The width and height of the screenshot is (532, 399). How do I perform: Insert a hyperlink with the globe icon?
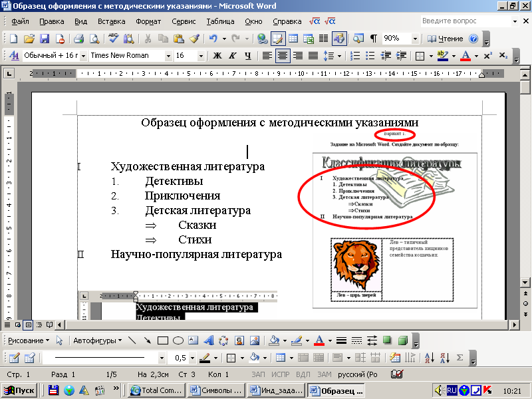262,39
